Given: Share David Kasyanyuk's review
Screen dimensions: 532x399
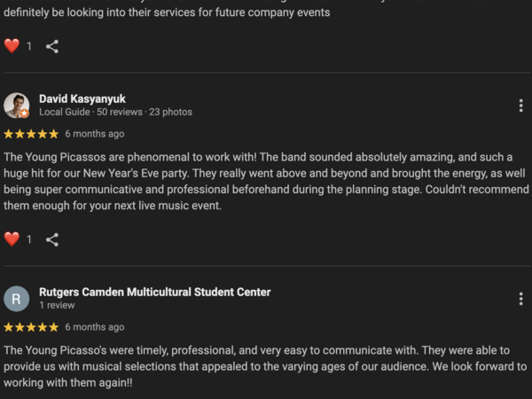Looking at the screenshot, I should tap(52, 239).
